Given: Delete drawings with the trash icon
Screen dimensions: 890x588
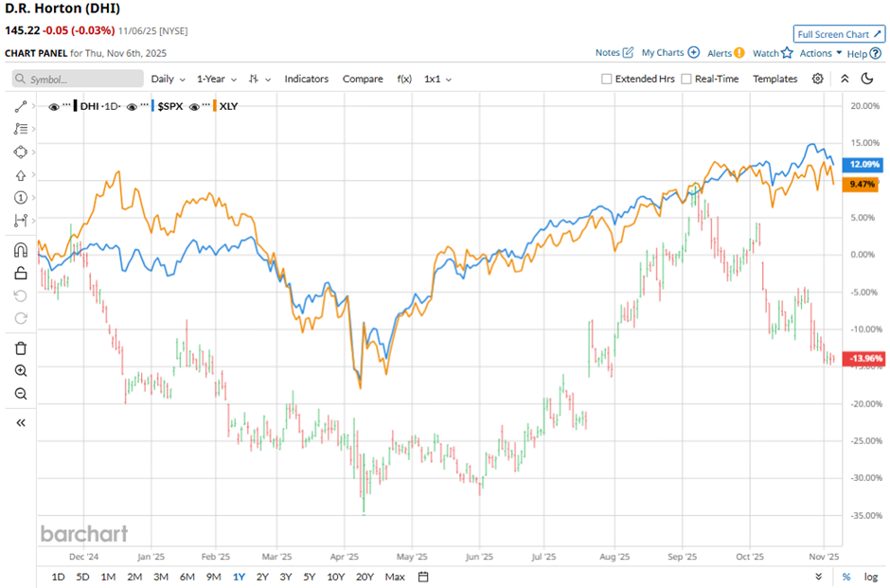Looking at the screenshot, I should pyautogui.click(x=21, y=347).
